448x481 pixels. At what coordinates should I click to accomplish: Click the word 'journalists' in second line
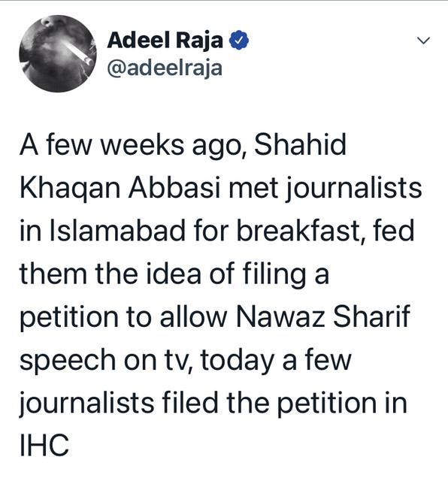[x=354, y=188]
